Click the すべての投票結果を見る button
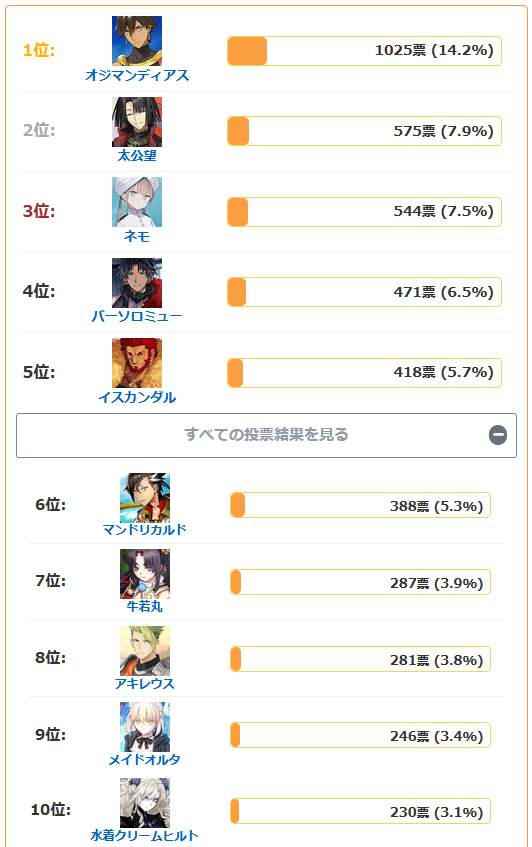 click(x=266, y=435)
